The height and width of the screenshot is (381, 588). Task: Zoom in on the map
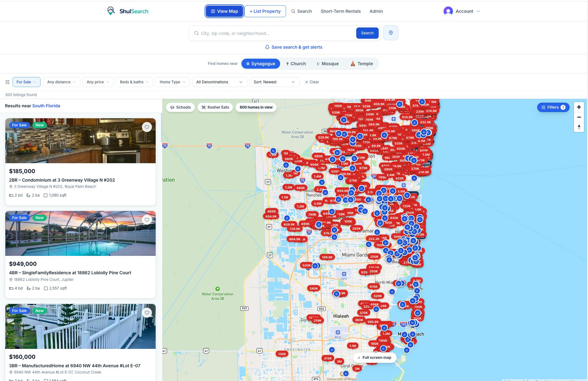(579, 107)
